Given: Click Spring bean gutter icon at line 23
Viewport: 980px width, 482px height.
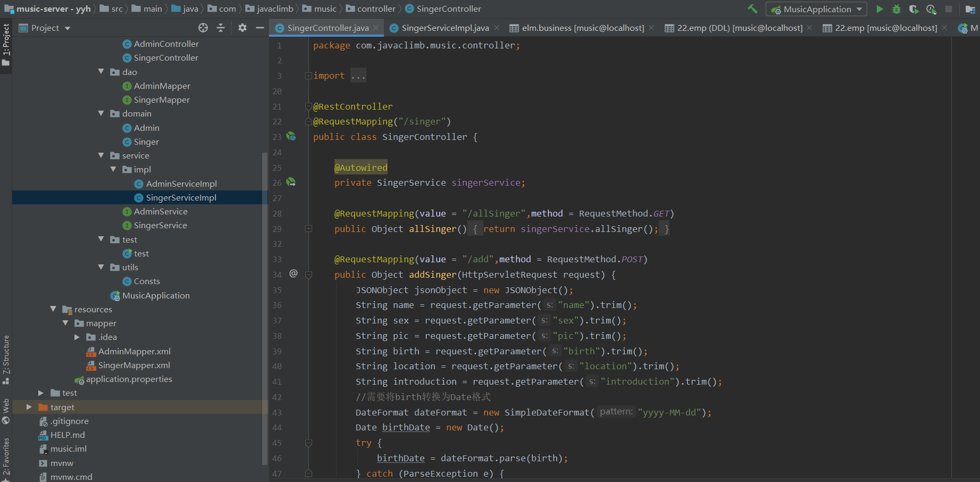Looking at the screenshot, I should tap(291, 136).
